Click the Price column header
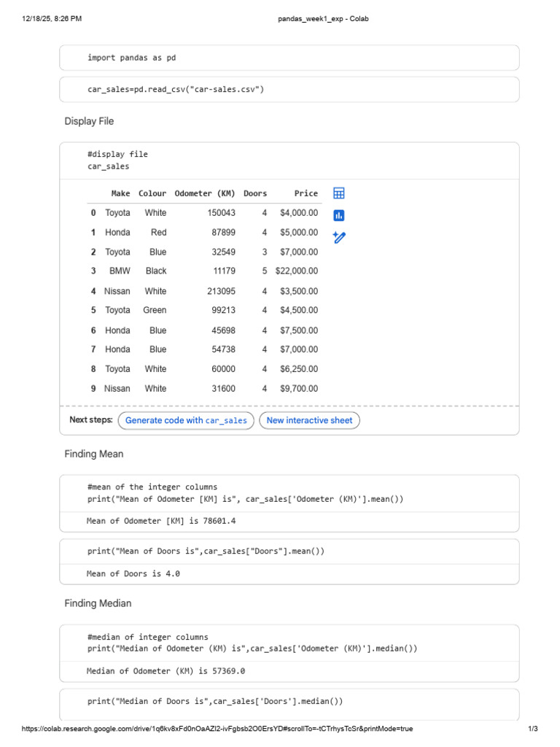The width and height of the screenshot is (560, 747). click(306, 193)
